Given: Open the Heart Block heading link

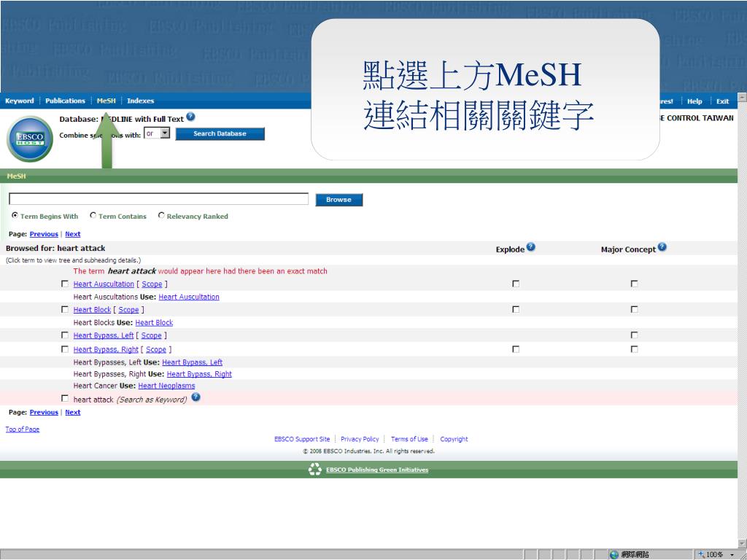Looking at the screenshot, I should click(92, 309).
